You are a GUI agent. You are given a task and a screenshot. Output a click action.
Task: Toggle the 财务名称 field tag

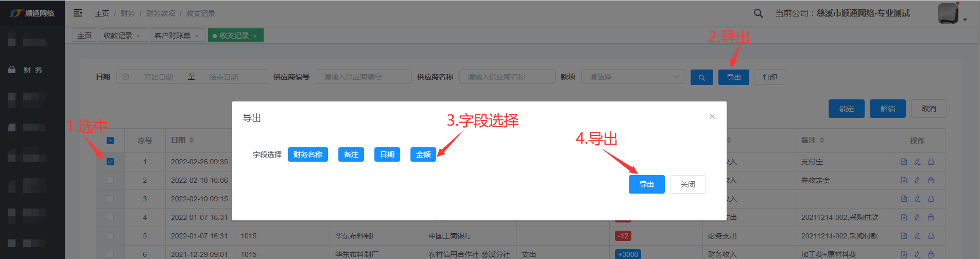[x=307, y=154]
